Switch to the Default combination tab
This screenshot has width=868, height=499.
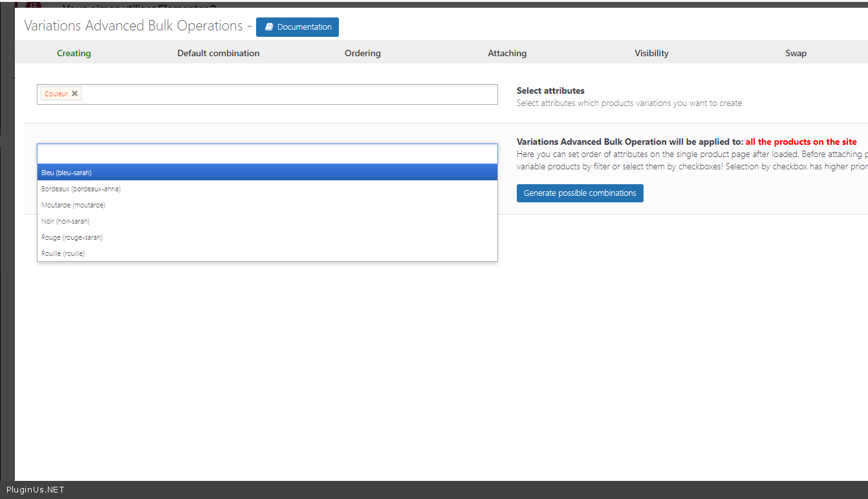coord(218,53)
